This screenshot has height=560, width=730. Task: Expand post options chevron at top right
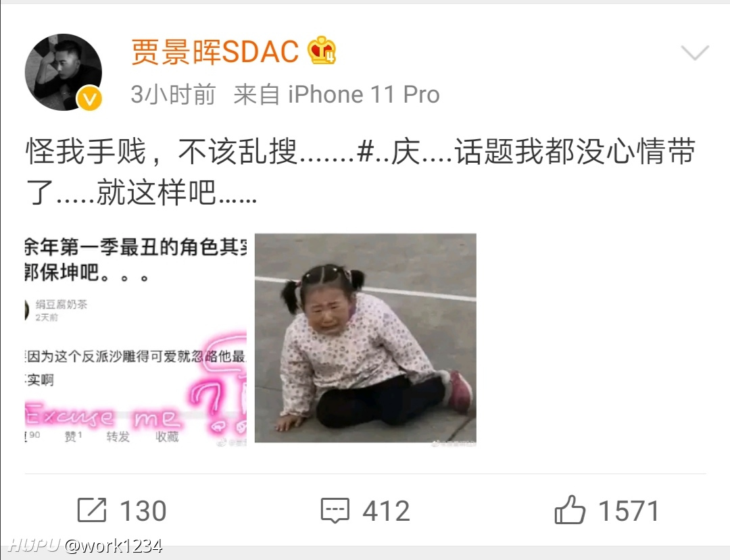click(695, 52)
